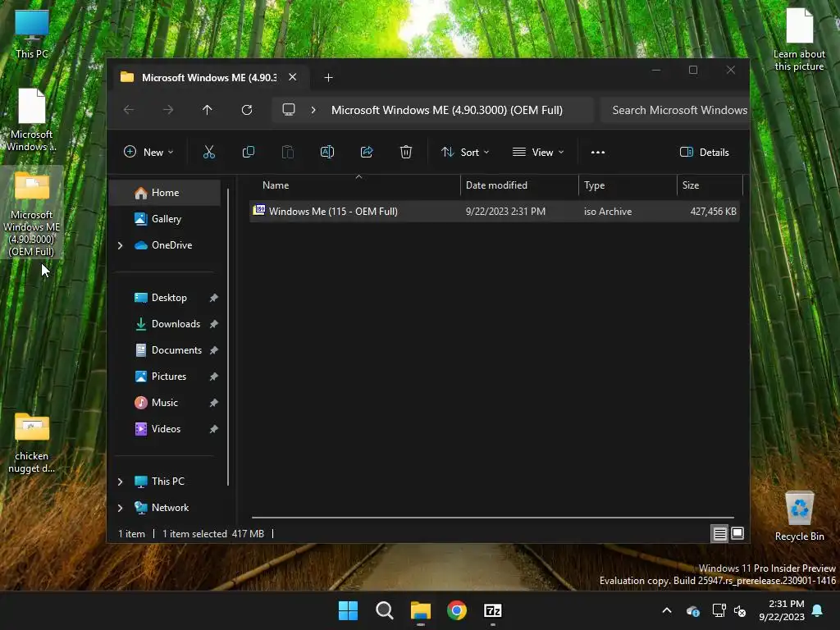Screen dimensions: 840x630
Task: Refresh the folder view
Action: [x=246, y=110]
